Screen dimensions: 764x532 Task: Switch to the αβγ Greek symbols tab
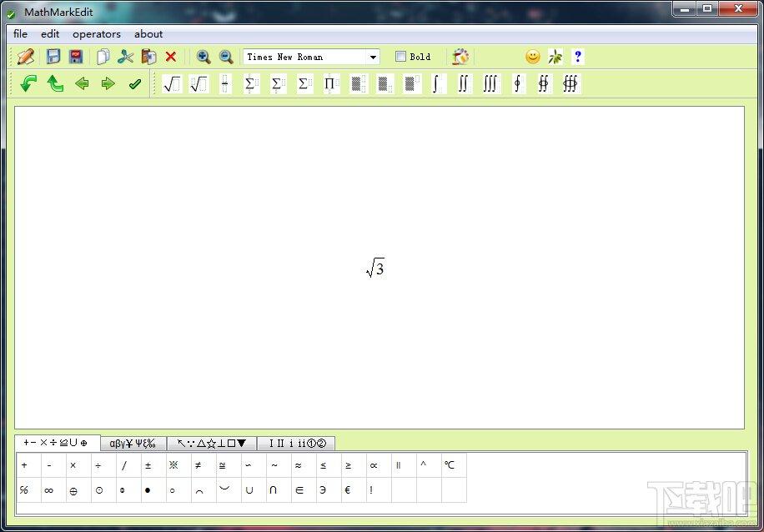tap(133, 444)
